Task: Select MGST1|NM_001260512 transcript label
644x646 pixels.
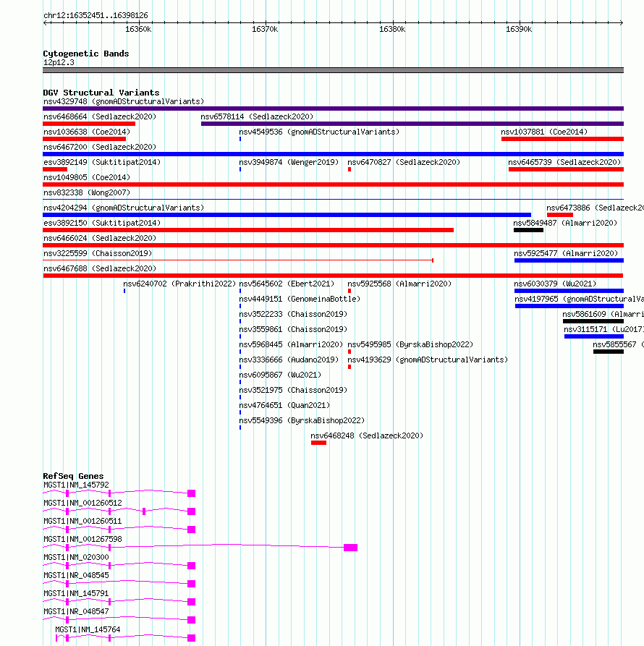Action: coord(82,503)
